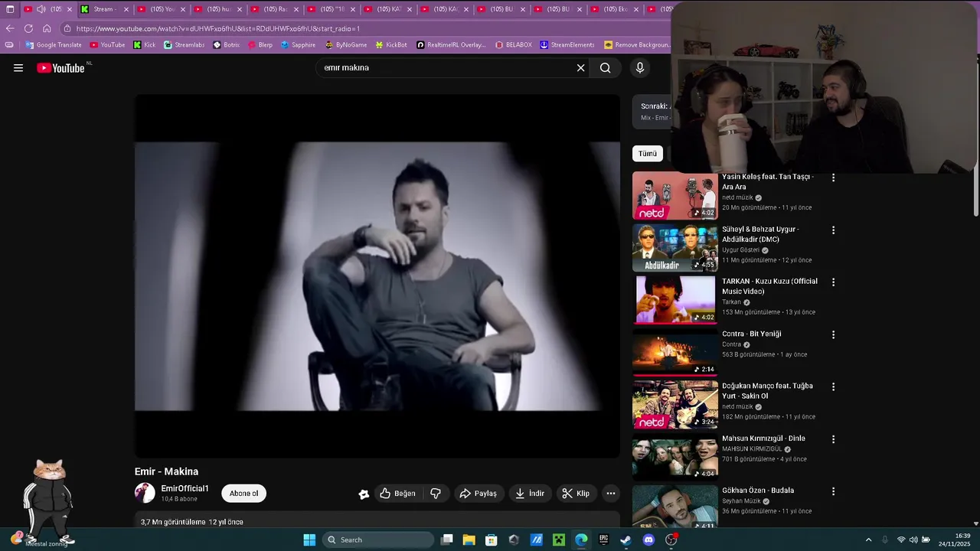The image size is (980, 551).
Task: Like the video with Beğen button
Action: [x=398, y=494]
